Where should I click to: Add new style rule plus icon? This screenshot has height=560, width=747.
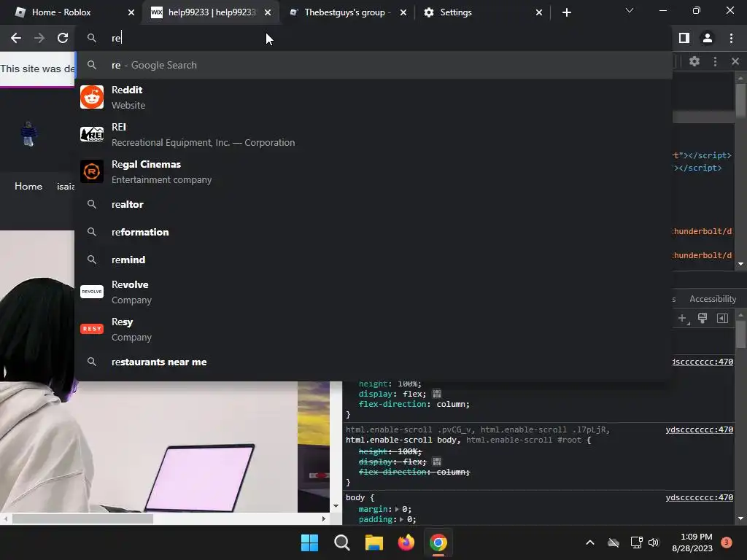point(683,318)
